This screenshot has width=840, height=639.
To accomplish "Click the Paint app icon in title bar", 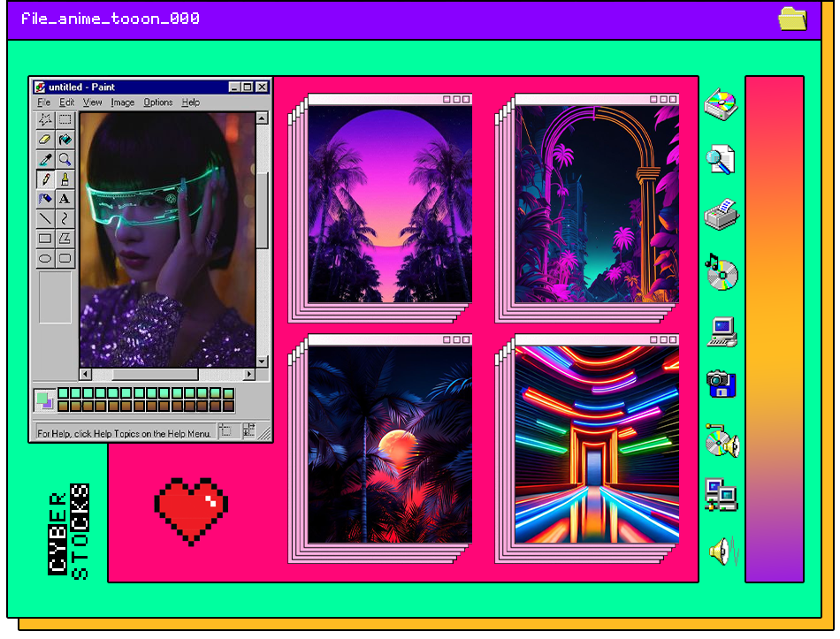I will (40, 87).
